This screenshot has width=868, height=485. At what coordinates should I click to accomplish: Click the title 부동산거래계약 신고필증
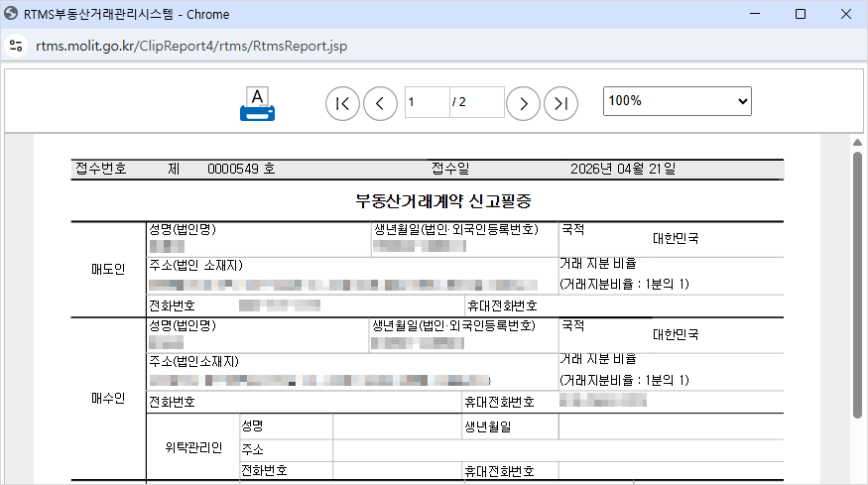click(442, 201)
